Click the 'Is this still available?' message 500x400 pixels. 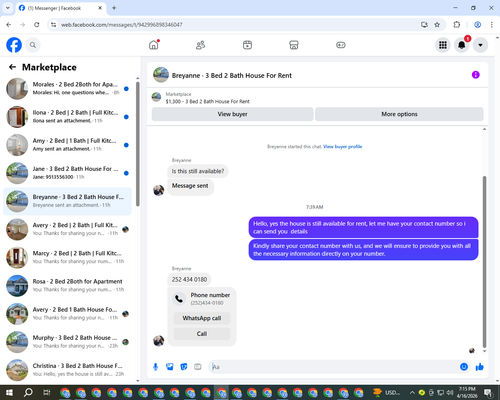[198, 171]
